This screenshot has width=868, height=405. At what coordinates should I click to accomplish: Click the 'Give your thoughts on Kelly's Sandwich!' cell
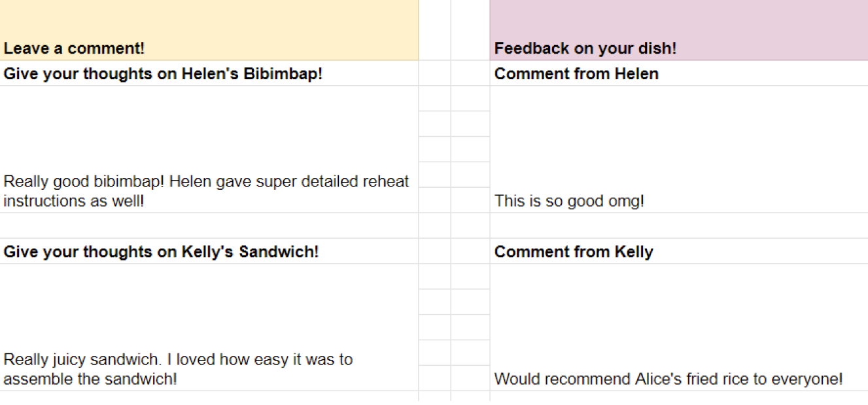(x=209, y=252)
